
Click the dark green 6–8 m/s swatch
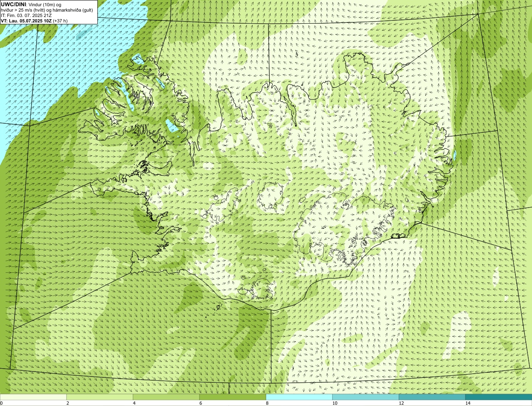point(233,397)
